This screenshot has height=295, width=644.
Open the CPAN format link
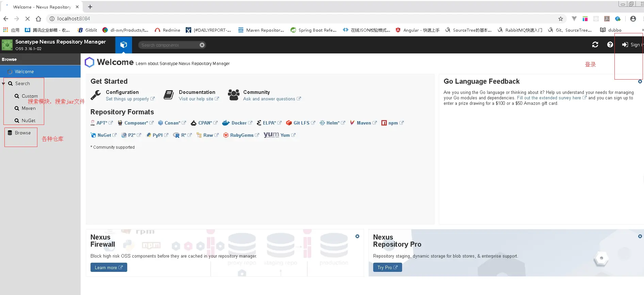pyautogui.click(x=204, y=123)
